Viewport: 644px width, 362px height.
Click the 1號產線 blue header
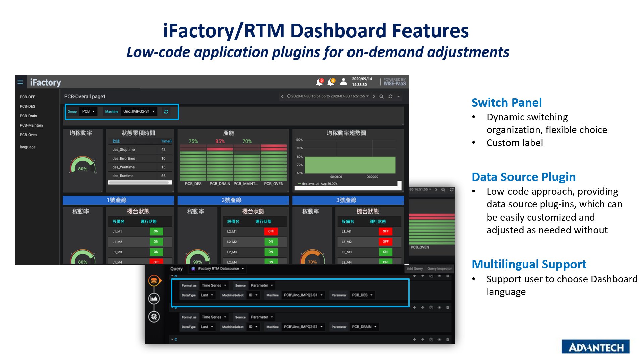pos(118,200)
